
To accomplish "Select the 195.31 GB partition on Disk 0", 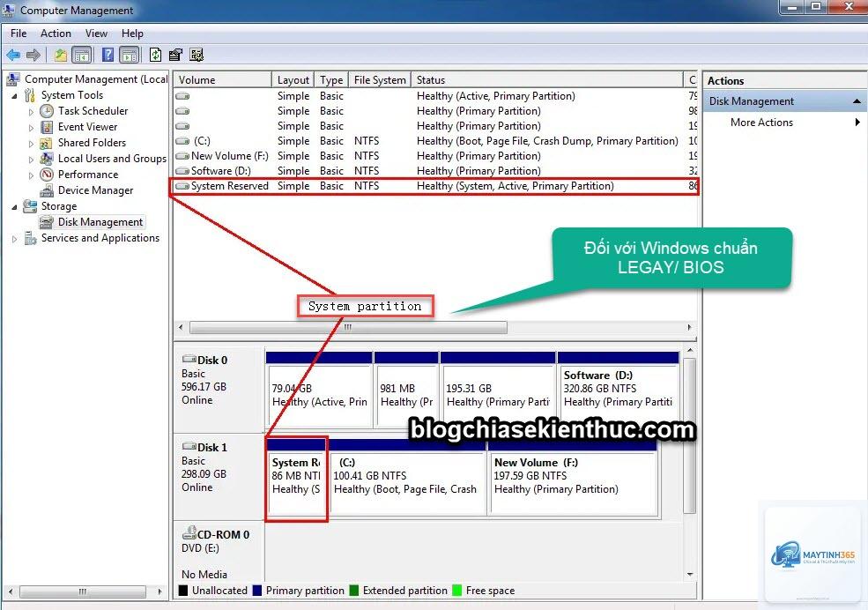I will 498,389.
